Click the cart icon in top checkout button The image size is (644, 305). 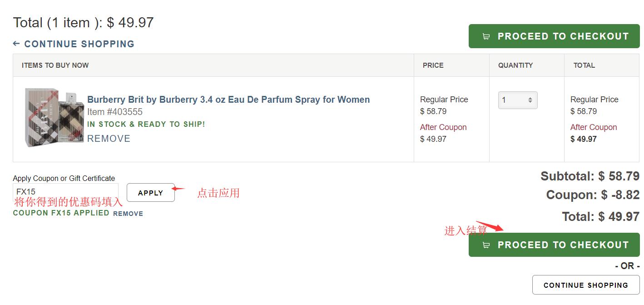pos(486,36)
